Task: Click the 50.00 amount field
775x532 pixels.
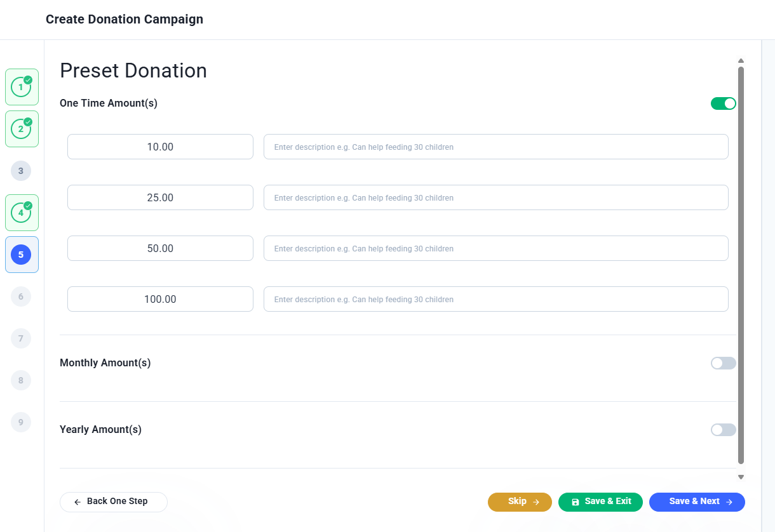Action: [160, 248]
